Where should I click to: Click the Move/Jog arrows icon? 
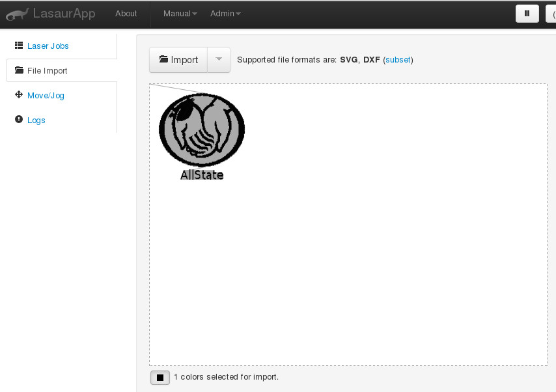(x=19, y=94)
